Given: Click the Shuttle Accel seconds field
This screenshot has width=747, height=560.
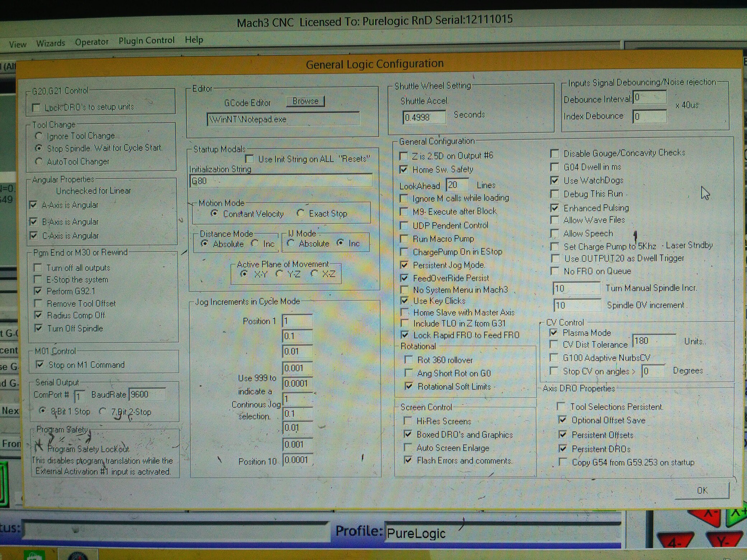Looking at the screenshot, I should tap(424, 118).
